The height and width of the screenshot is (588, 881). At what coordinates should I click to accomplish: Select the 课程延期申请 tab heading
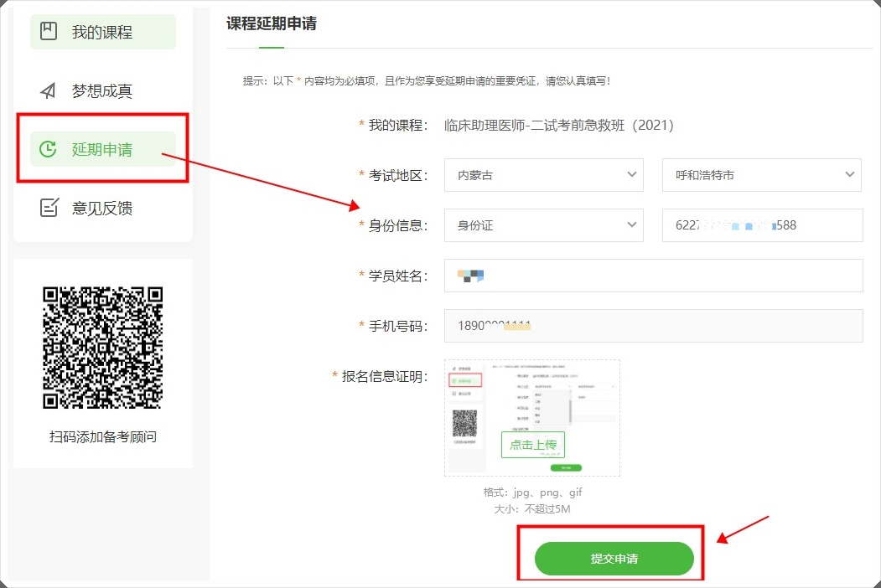click(272, 23)
